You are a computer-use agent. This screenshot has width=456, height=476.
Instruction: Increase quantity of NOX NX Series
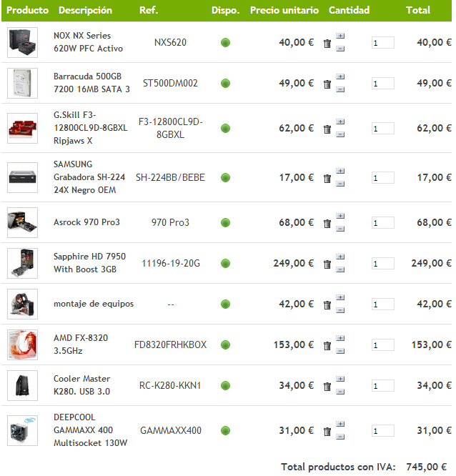(x=340, y=36)
